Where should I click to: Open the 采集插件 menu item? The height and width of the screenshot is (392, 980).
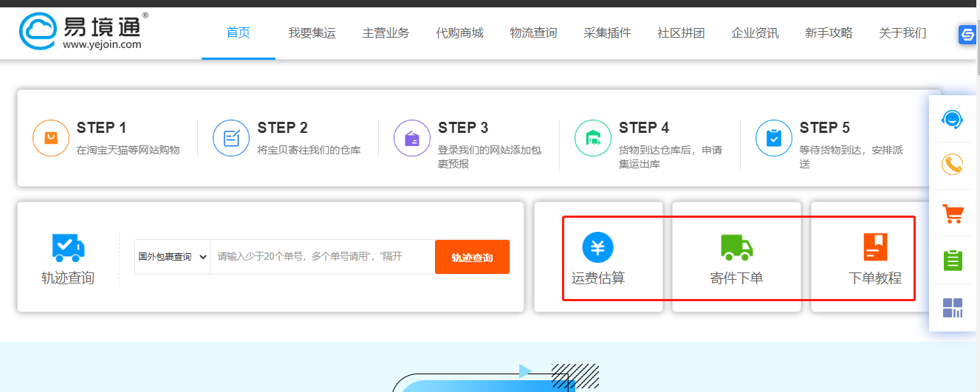click(x=607, y=32)
